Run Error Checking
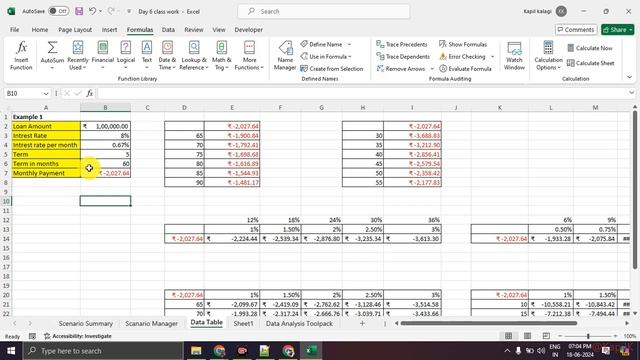The height and width of the screenshot is (360, 640). 462,56
